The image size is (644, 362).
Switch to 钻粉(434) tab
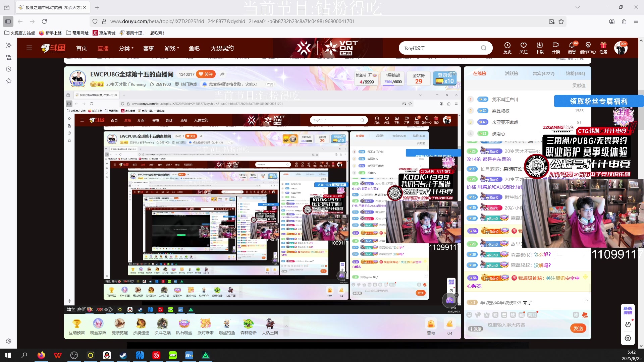tap(575, 73)
